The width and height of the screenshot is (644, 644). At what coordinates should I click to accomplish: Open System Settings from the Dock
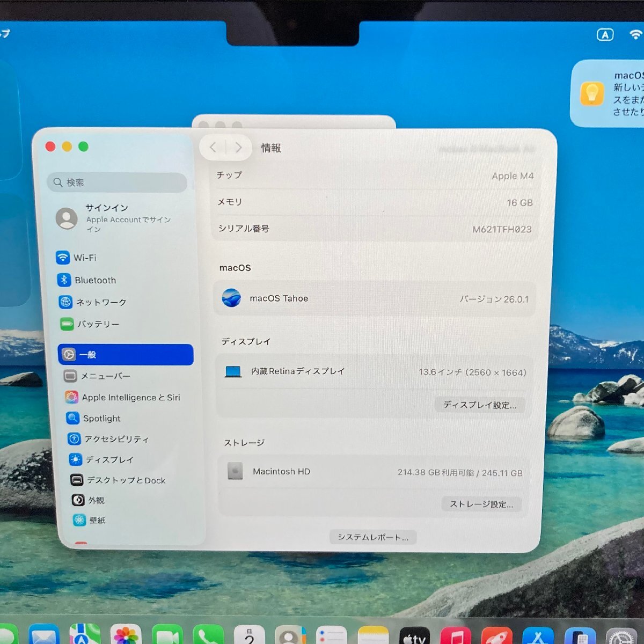click(621, 636)
